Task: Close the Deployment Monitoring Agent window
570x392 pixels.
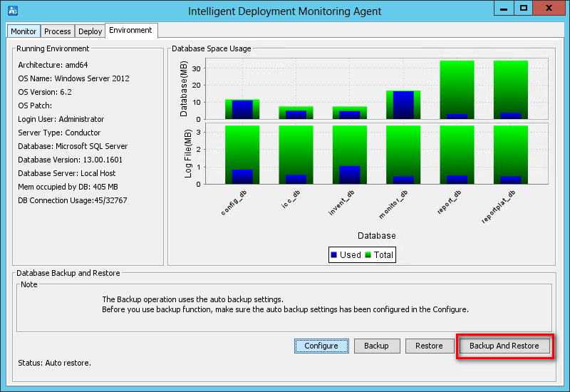Action: [549, 9]
